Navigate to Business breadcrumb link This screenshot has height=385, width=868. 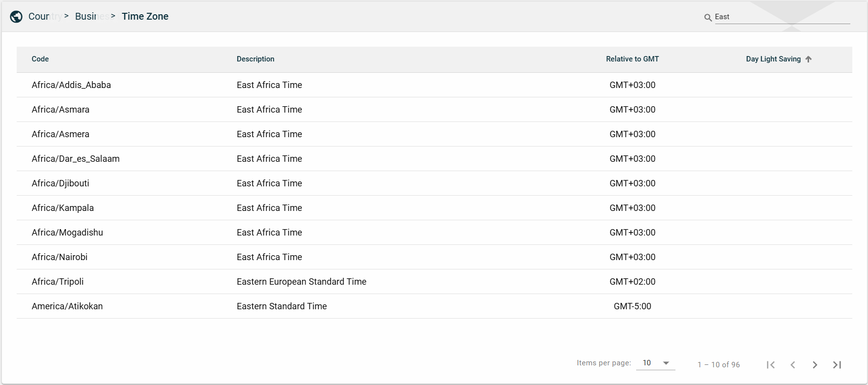coord(91,17)
